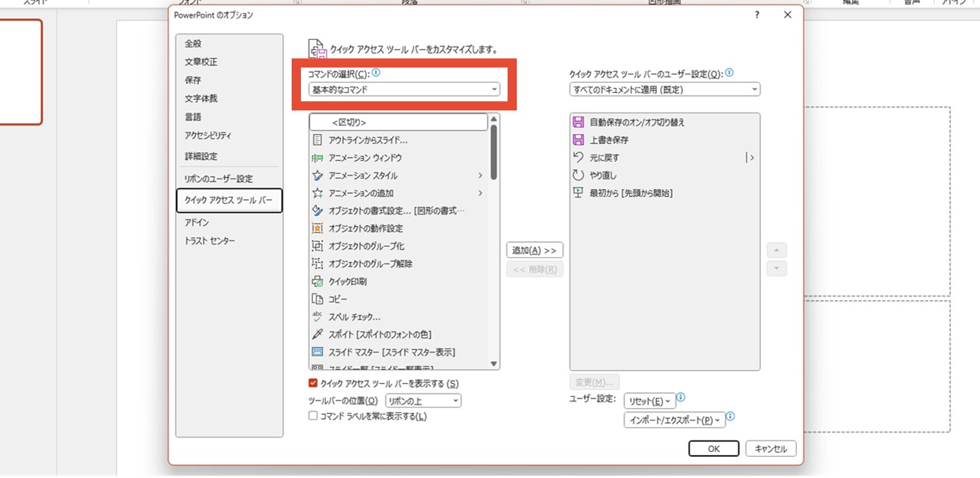980x478 pixels.
Task: Click the info icon beside クイック アクセス ツール バーのユーザー設定
Action: tap(729, 74)
